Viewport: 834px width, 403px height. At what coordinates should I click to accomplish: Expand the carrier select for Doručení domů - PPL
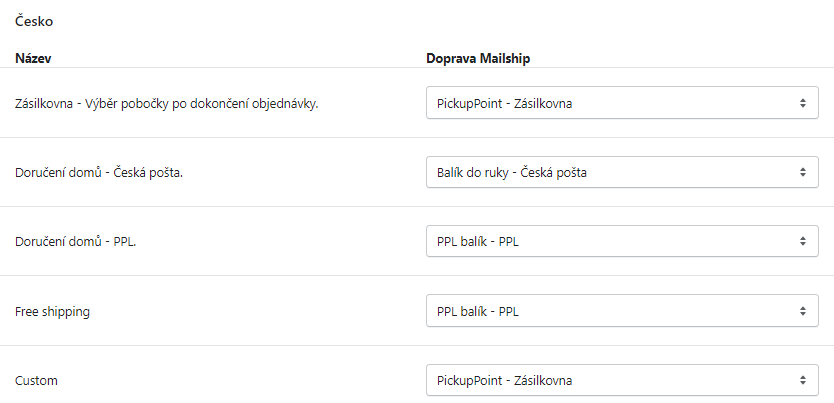point(622,241)
